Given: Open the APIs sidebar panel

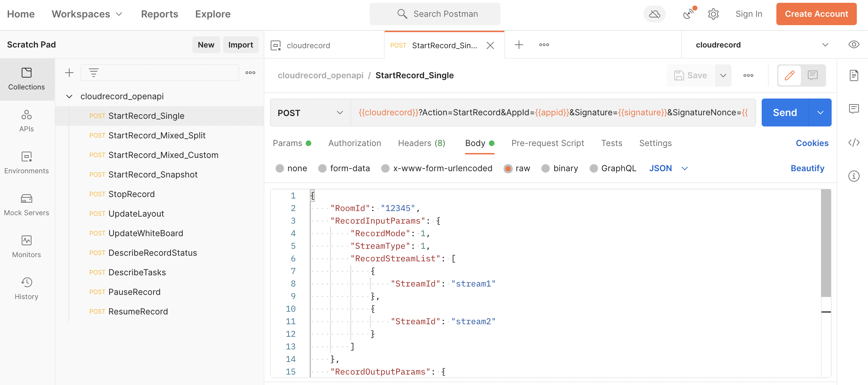Looking at the screenshot, I should pos(27,121).
